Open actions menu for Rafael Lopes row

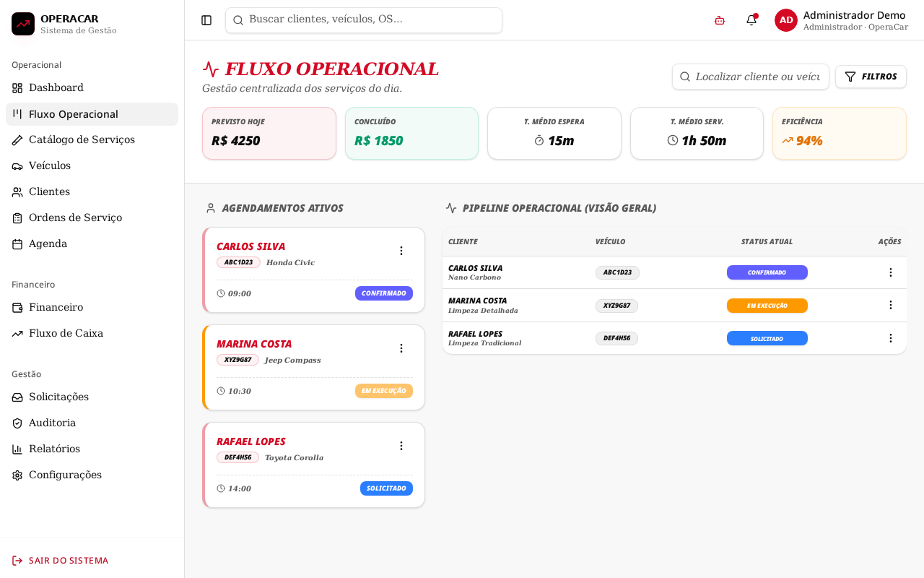click(x=891, y=338)
